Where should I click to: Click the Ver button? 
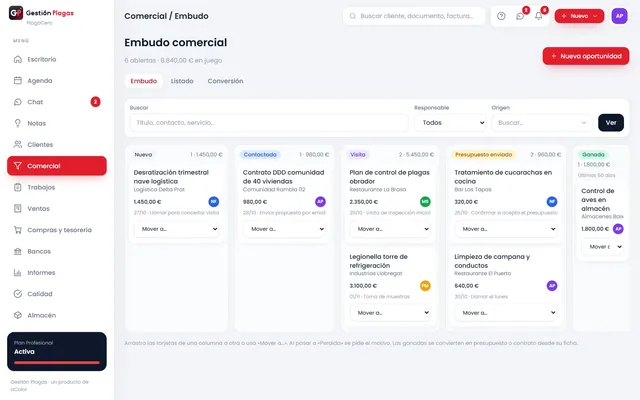(611, 122)
